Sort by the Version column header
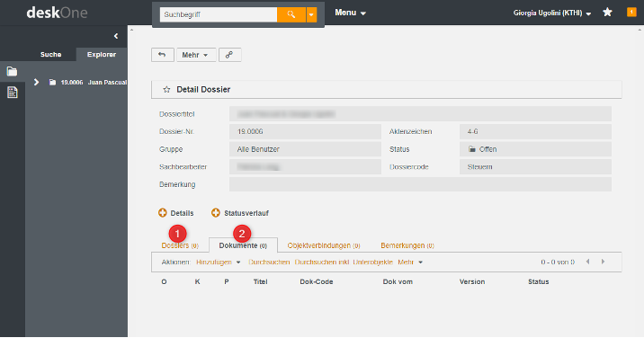The height and width of the screenshot is (338, 644). [472, 281]
